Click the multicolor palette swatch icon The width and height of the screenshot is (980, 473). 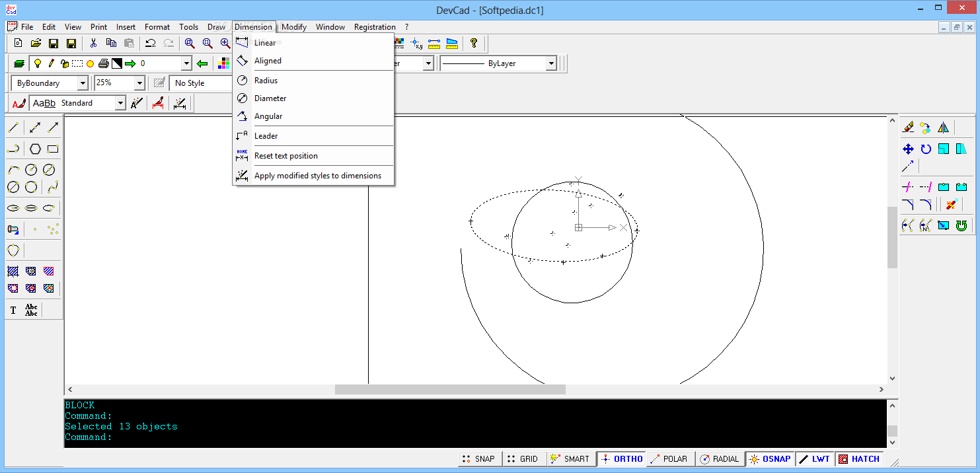223,63
